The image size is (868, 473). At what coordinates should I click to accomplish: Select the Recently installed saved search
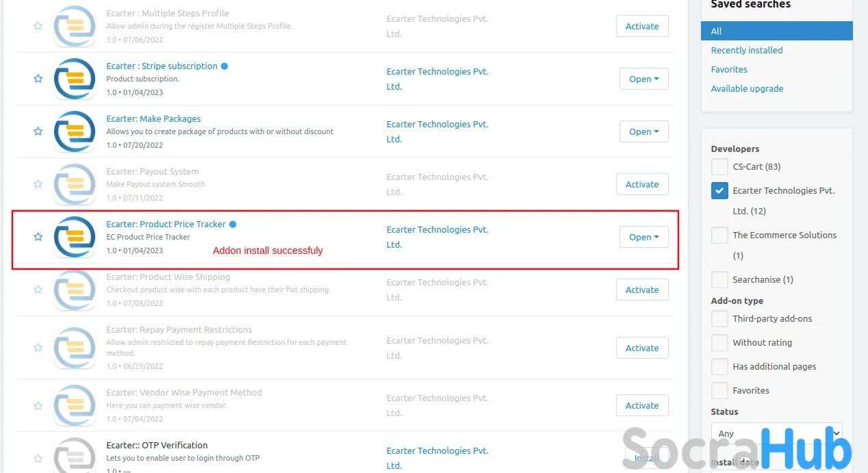coord(746,51)
